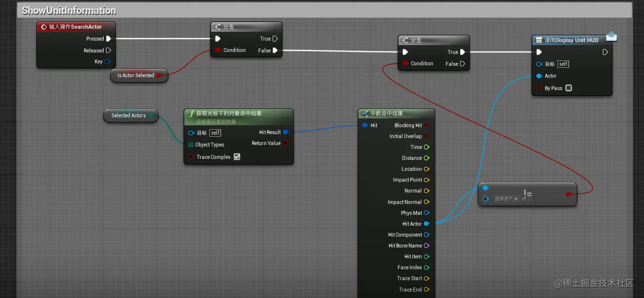
Task: Click the Condition pin beside Is Actor Selected wire
Action: pyautogui.click(x=218, y=50)
